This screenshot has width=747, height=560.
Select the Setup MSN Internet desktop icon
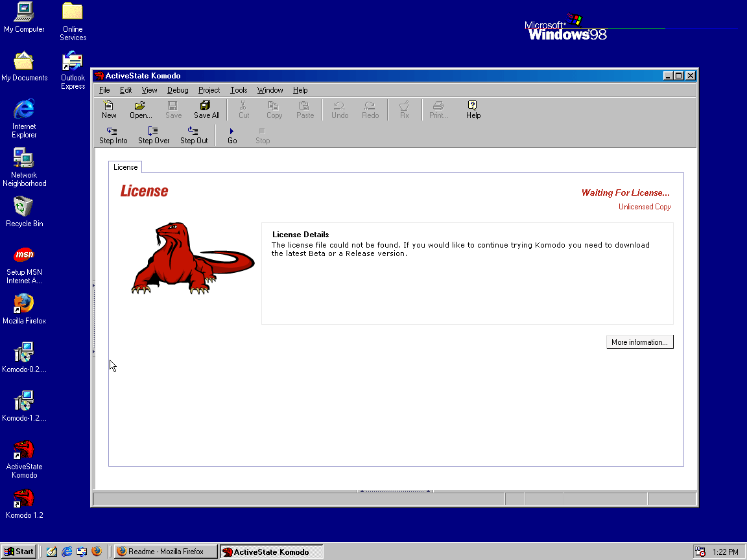(24, 265)
